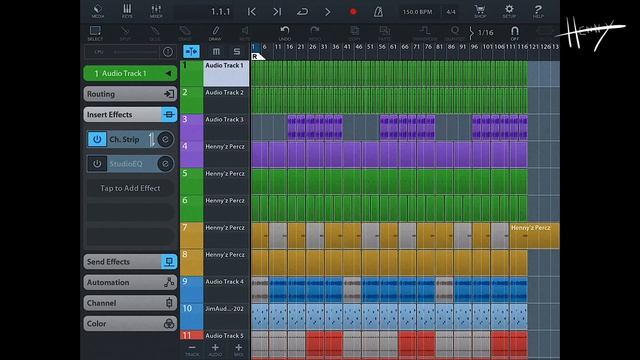
Task: Click the Redo arrow
Action: click(315, 33)
